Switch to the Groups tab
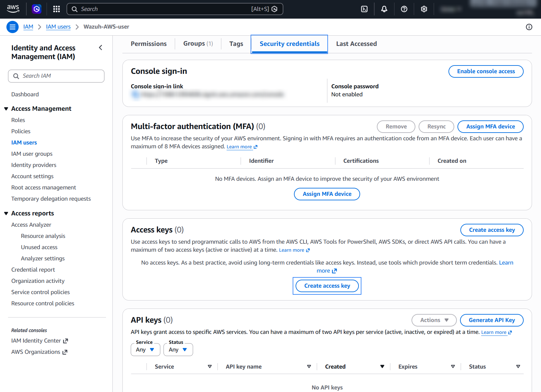Screen dimensions: 541x392 (x=198, y=44)
